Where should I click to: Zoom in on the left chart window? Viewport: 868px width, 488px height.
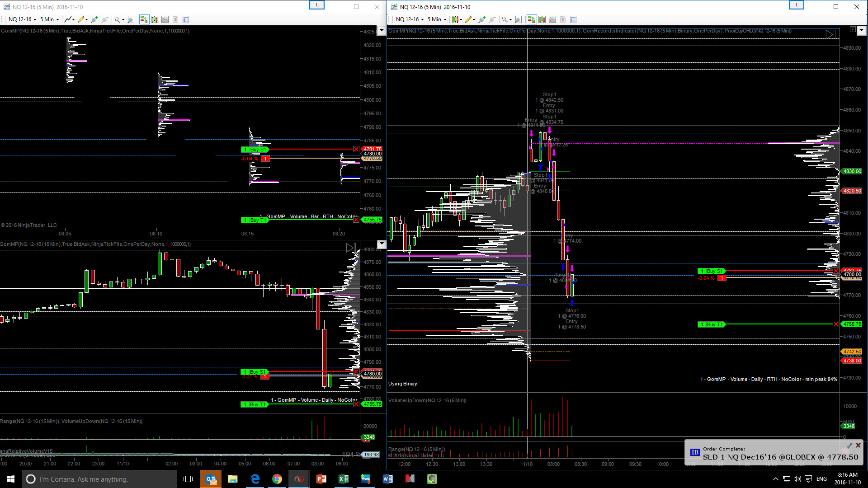94,19
